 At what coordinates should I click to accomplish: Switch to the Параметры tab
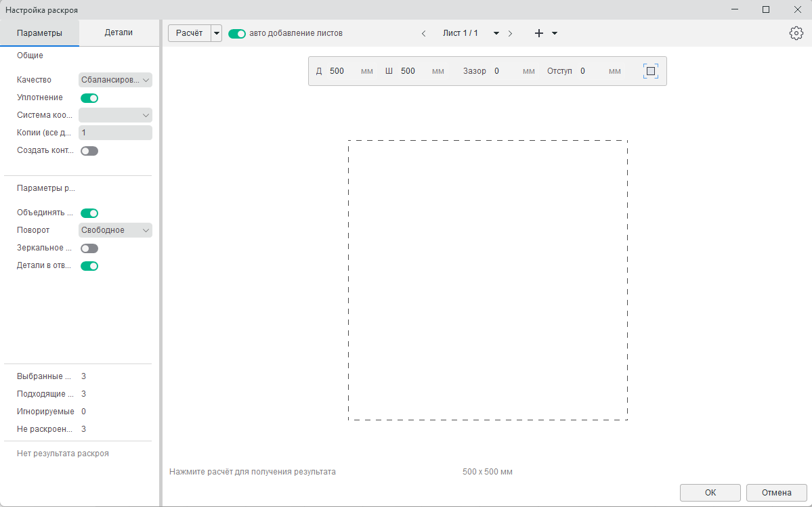(39, 32)
